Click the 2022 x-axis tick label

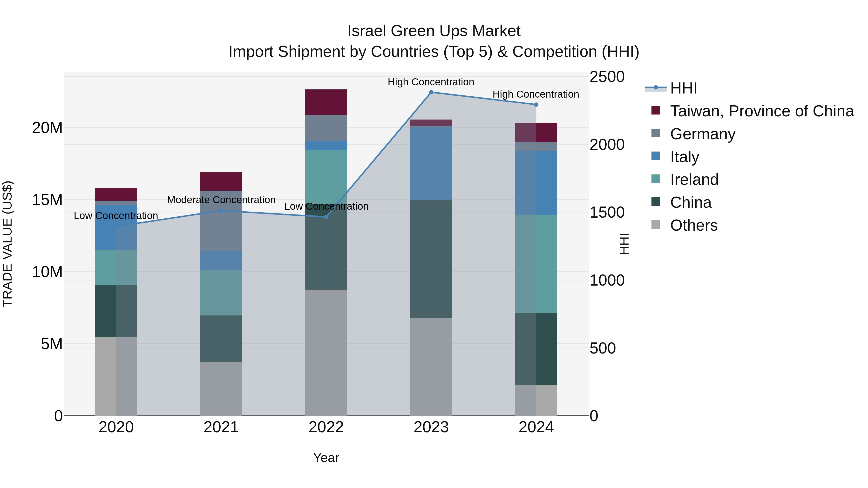tap(326, 427)
